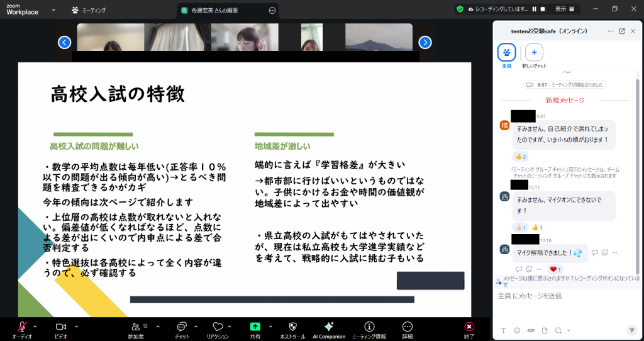644x341 pixels.
Task: Open the emoji picker in chat toolbar
Action: (517, 330)
